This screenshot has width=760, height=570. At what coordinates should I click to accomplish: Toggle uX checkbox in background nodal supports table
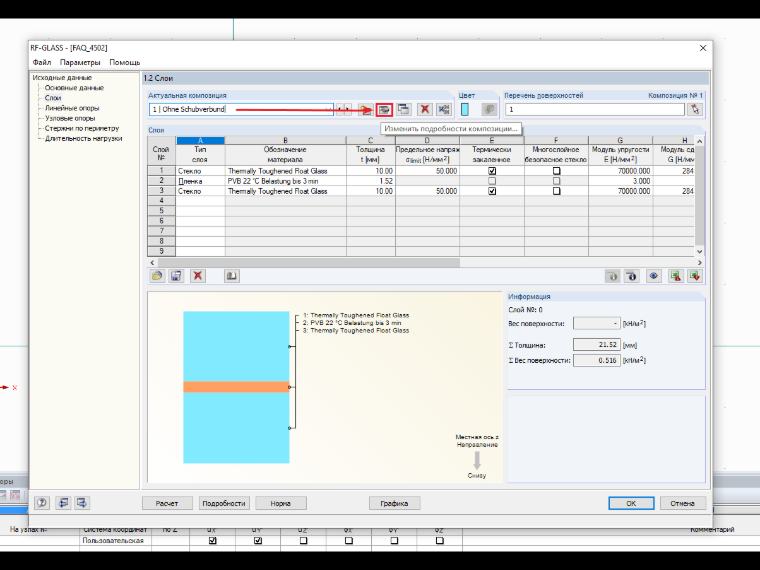[212, 540]
